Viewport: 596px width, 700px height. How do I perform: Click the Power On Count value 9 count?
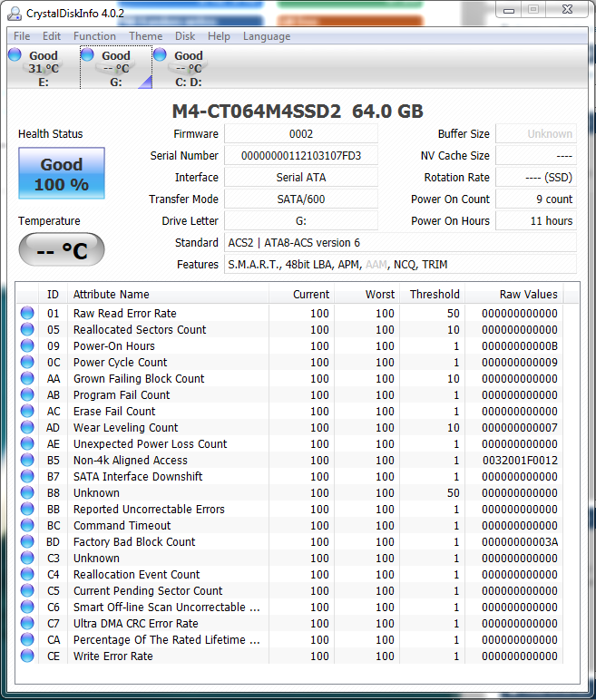[536, 199]
